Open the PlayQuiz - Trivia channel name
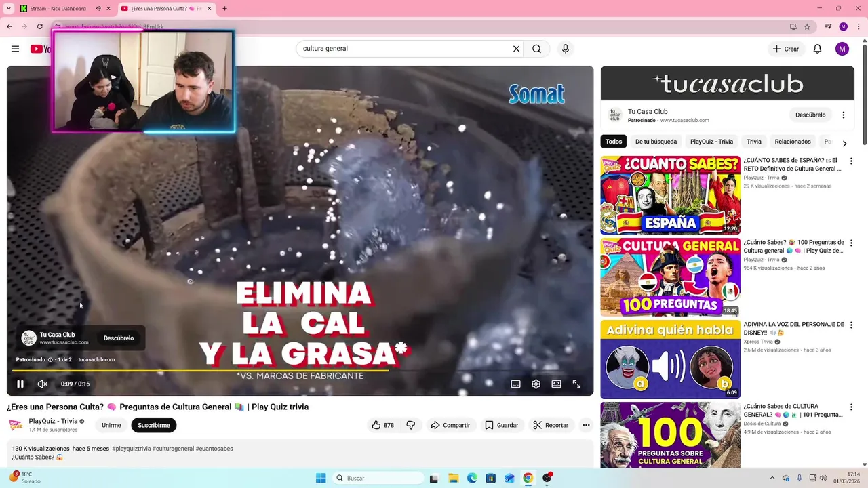The image size is (868, 488). click(53, 421)
